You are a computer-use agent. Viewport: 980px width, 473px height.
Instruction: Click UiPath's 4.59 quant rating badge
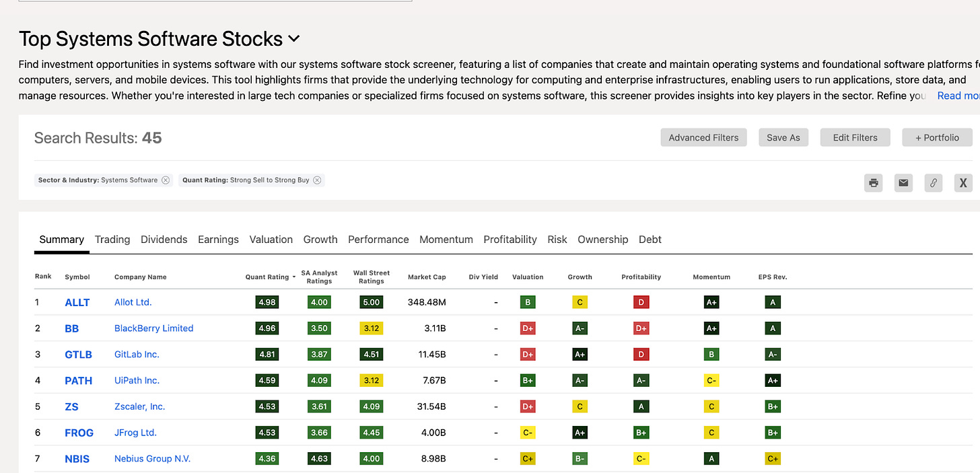point(267,381)
